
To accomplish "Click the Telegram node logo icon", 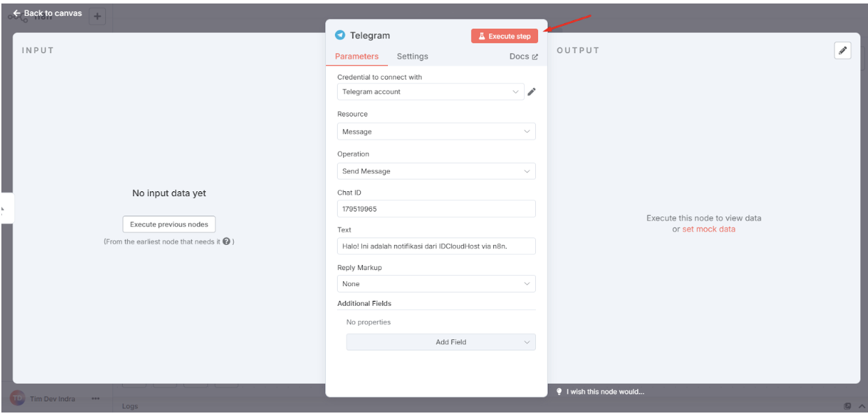I will pos(341,35).
